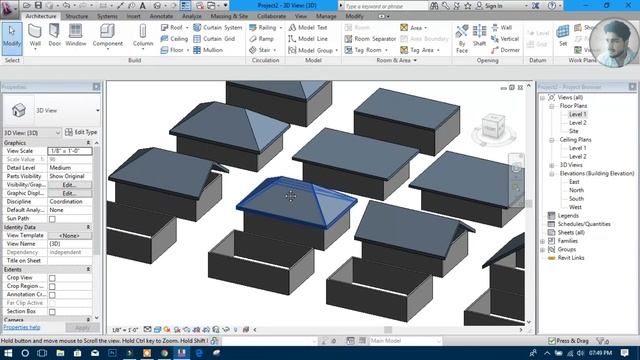Choose the Model Line tool
The width and height of the screenshot is (640, 360).
pos(308,39)
